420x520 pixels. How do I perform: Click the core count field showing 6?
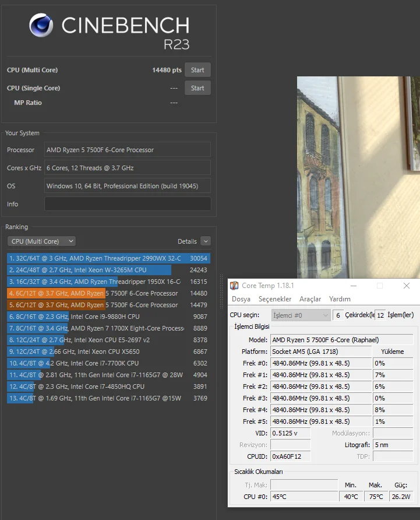click(338, 315)
